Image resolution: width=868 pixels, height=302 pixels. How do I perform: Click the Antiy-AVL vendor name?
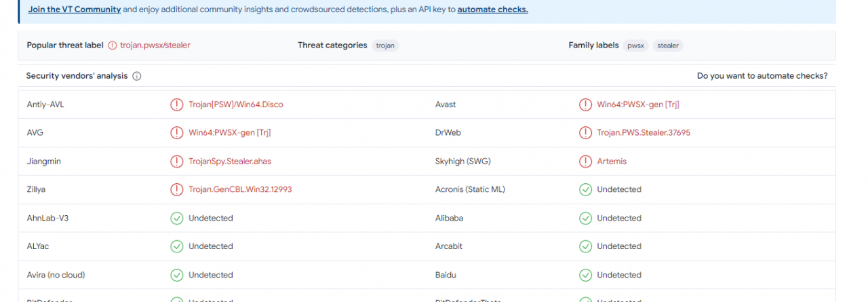pyautogui.click(x=45, y=105)
